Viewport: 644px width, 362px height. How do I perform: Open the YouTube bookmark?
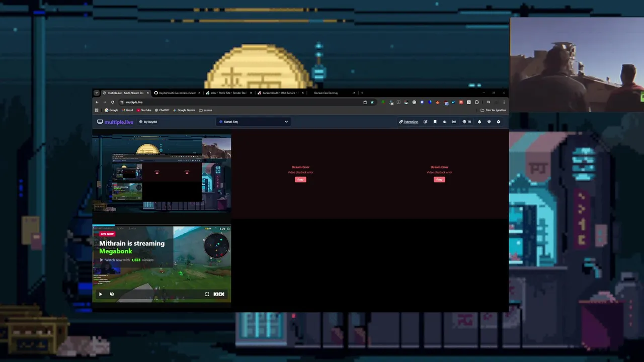point(144,110)
